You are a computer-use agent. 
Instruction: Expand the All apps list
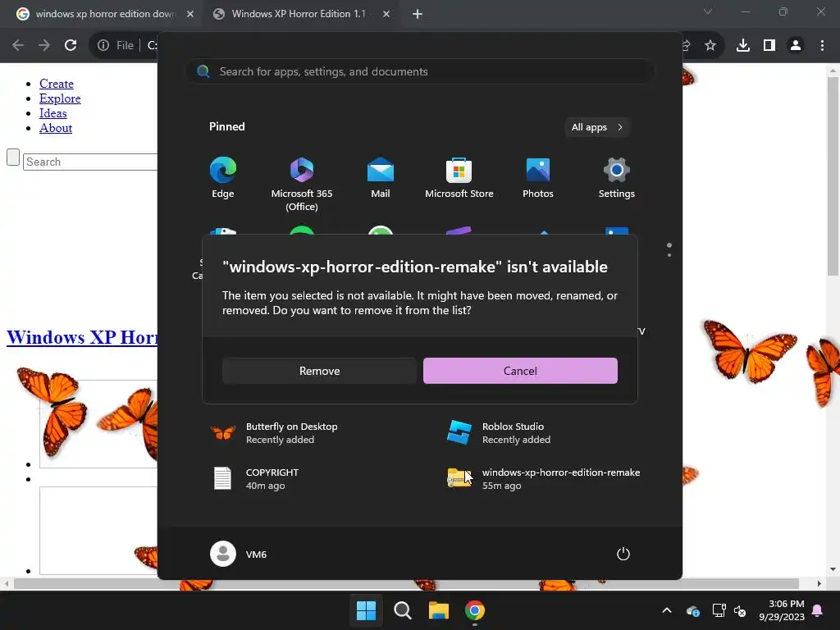(597, 127)
